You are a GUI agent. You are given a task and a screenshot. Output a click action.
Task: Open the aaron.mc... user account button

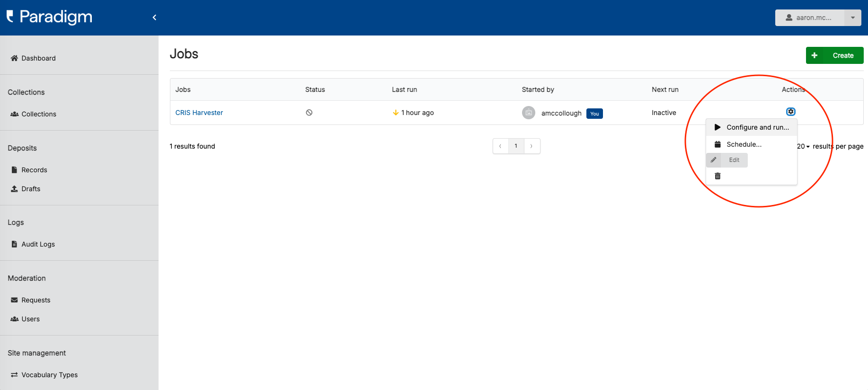point(810,18)
